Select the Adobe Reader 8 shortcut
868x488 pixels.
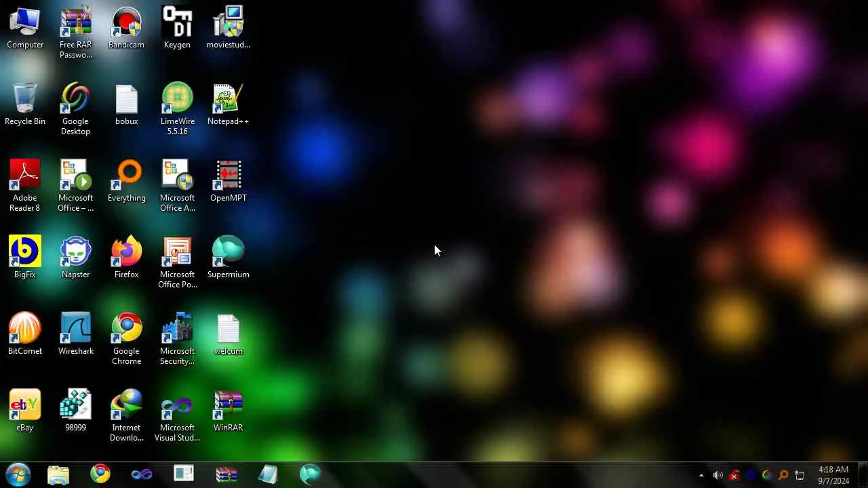pos(25,186)
